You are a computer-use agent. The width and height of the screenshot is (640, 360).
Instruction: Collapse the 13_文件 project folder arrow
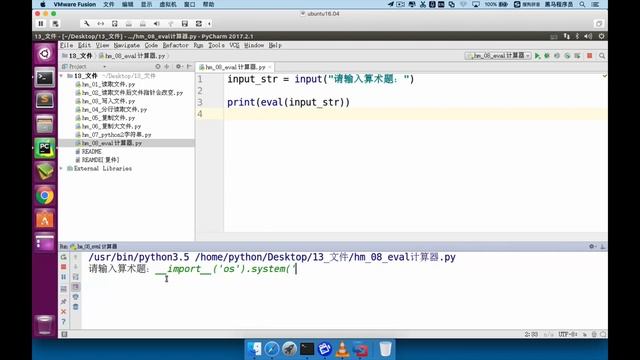coord(62,76)
